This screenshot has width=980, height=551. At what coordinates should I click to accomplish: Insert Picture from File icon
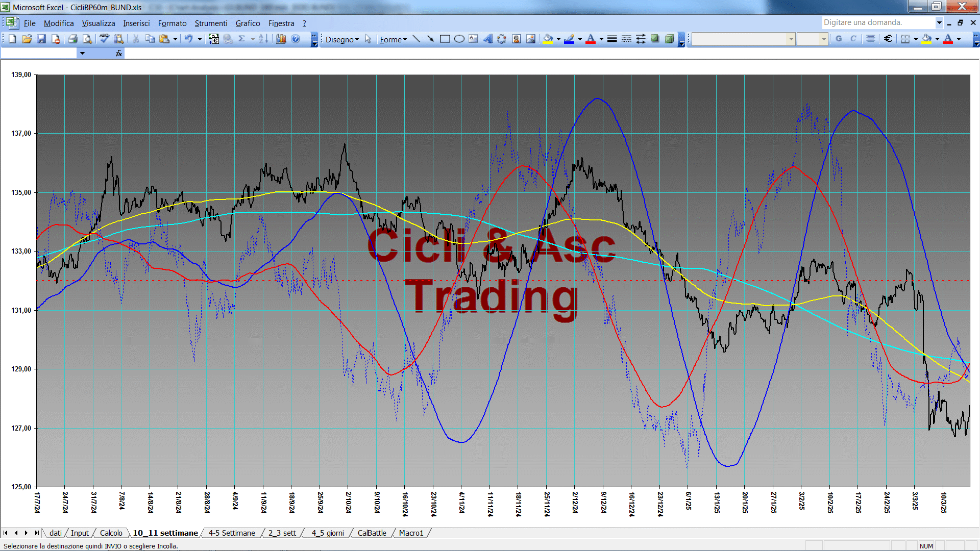(530, 39)
